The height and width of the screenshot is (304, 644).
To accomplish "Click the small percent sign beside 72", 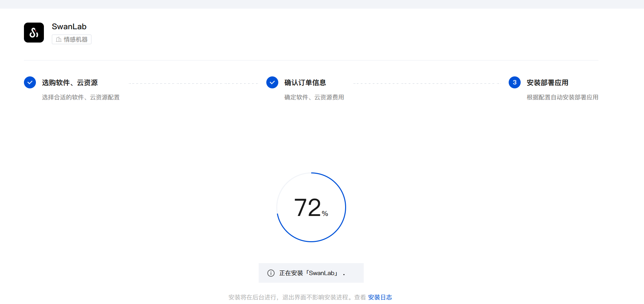I will 325,214.
